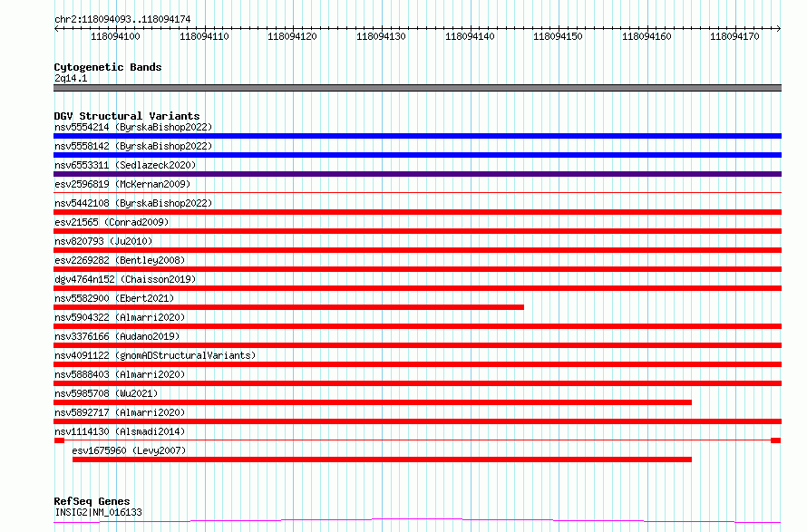Select the gray 2q14.1 cytogenetic band bar

417,88
